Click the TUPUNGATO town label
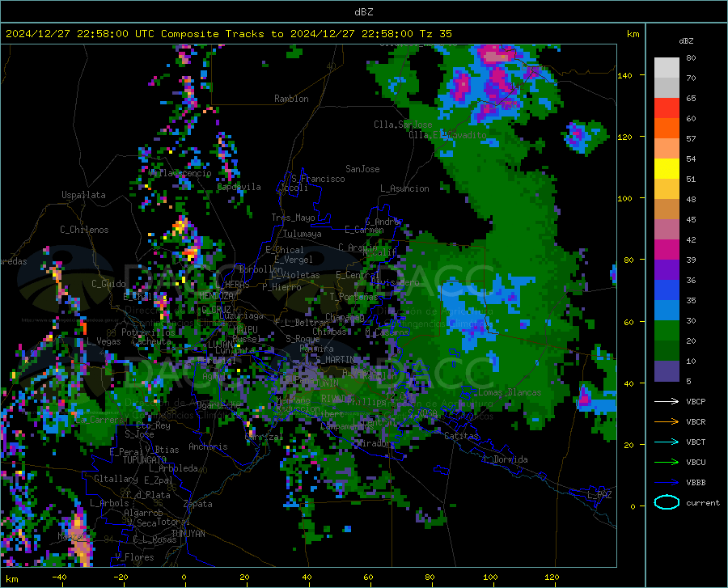Viewport: 728px width, 588px height. [145, 460]
